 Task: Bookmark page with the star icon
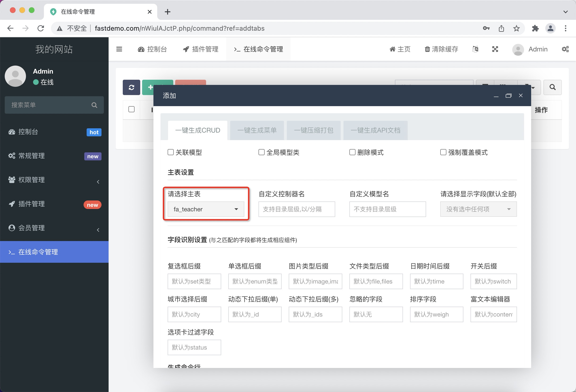tap(516, 29)
